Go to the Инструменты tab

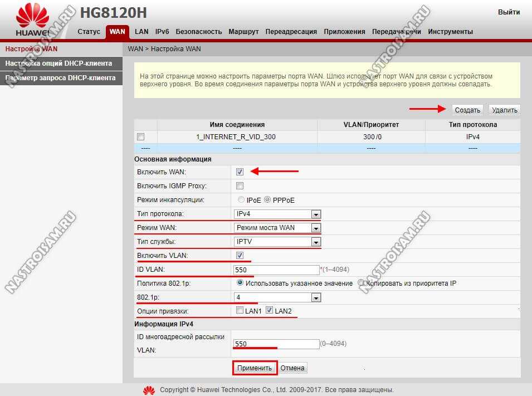pyautogui.click(x=450, y=32)
